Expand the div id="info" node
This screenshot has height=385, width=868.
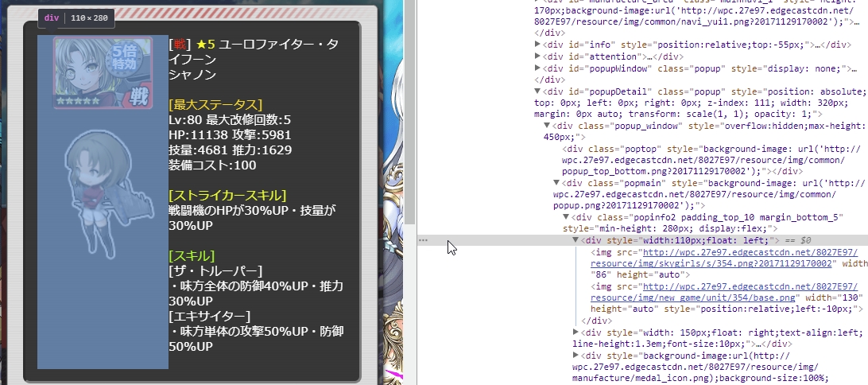point(537,45)
